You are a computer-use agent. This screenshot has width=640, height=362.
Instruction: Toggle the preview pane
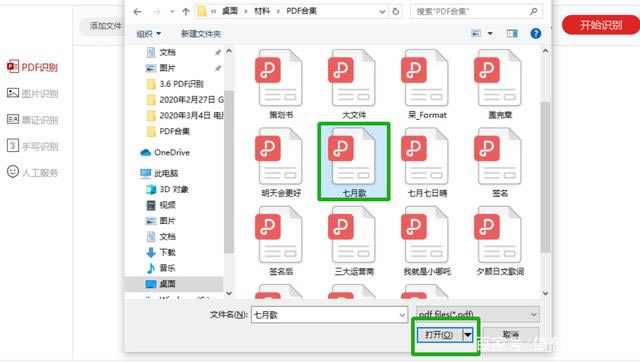click(512, 33)
